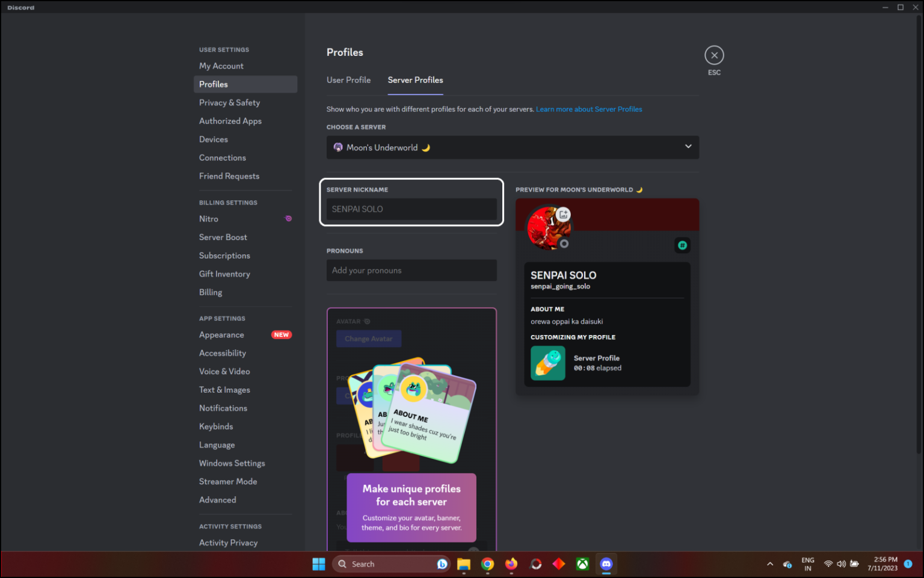Click the reset icon beside the AVATAR label

point(367,321)
